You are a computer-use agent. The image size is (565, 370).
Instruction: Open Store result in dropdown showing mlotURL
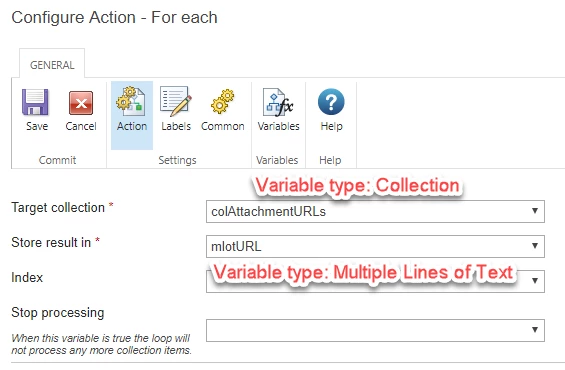[375, 246]
